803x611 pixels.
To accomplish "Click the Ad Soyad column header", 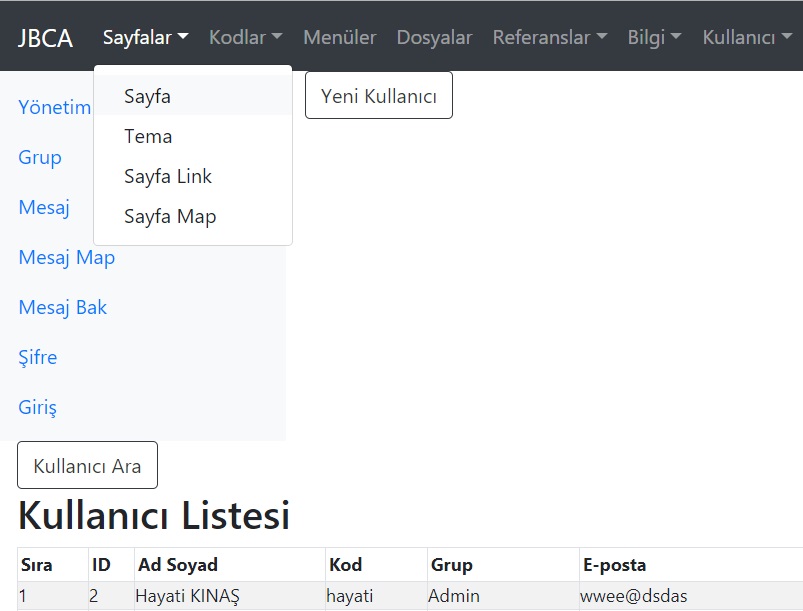I will pyautogui.click(x=178, y=565).
